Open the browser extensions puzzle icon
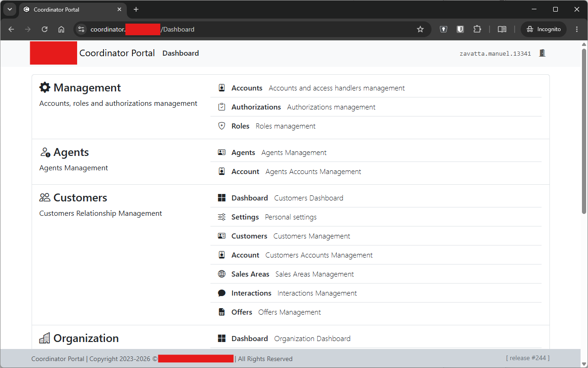This screenshot has width=588, height=368. (477, 29)
